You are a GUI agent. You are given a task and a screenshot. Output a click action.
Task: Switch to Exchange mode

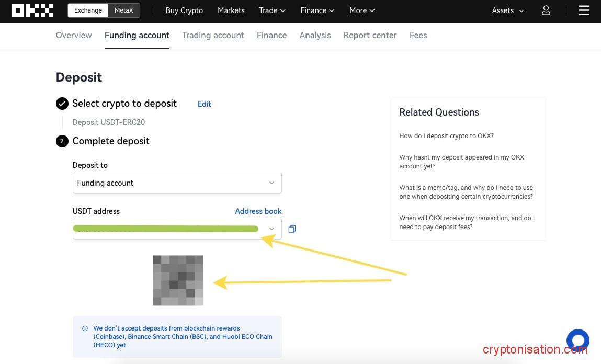88,10
